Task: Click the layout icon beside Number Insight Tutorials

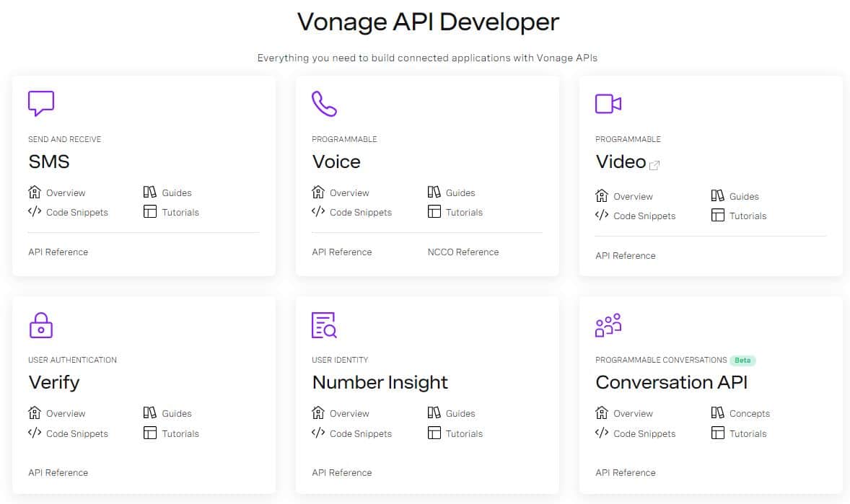Action: pyautogui.click(x=434, y=433)
